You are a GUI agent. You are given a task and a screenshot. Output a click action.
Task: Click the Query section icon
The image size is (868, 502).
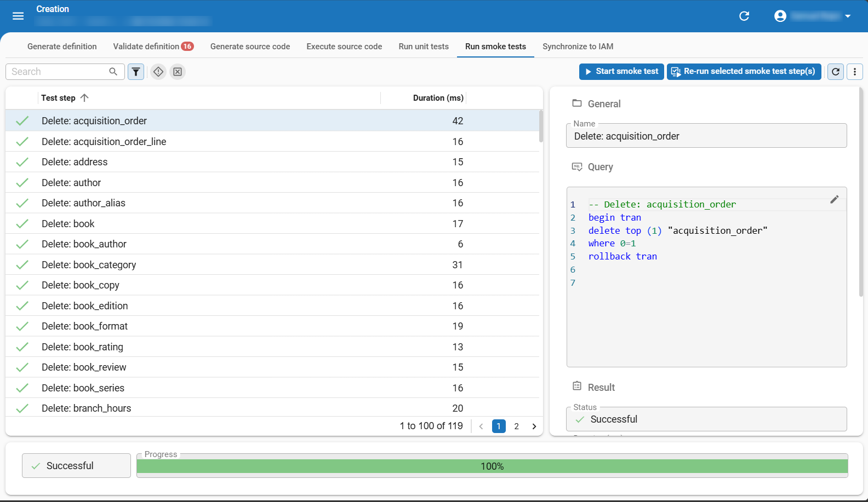(x=577, y=166)
